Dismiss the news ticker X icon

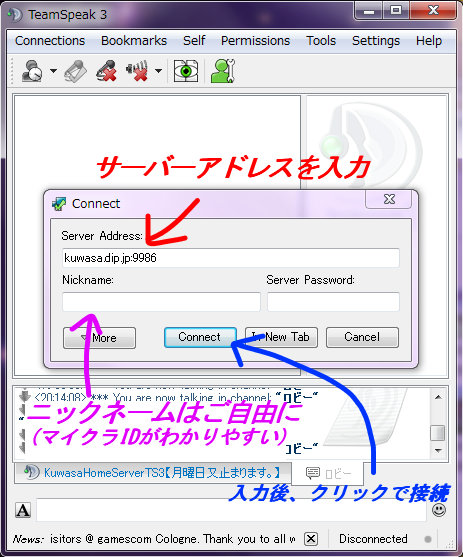pos(311,539)
